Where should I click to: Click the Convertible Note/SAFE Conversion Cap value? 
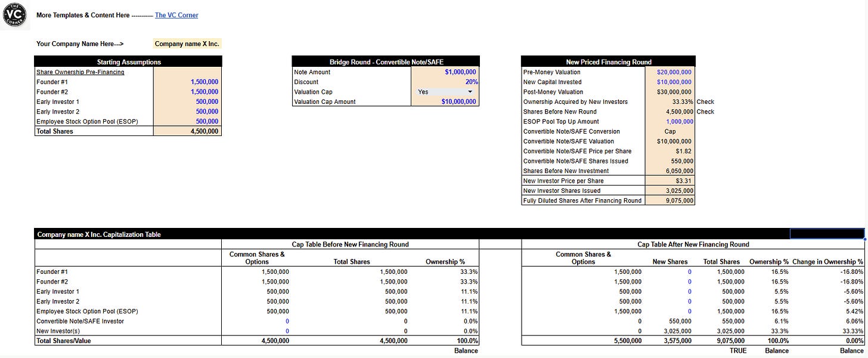670,131
